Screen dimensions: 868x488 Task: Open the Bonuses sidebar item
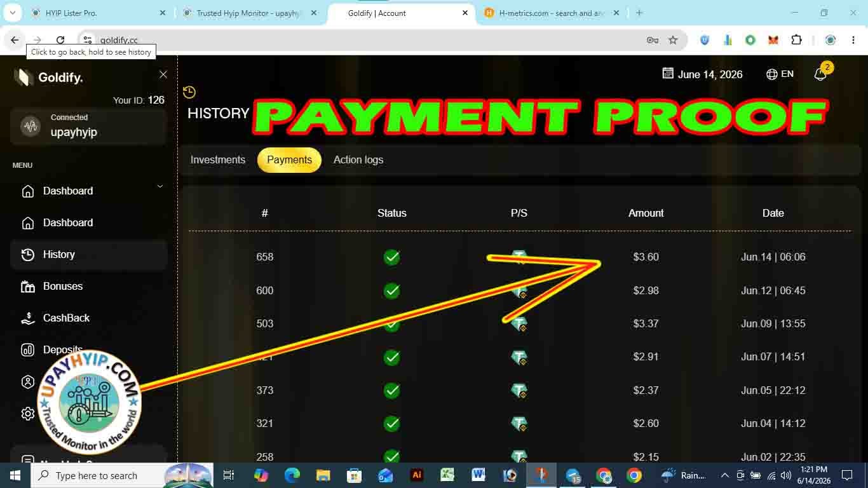(x=88, y=286)
